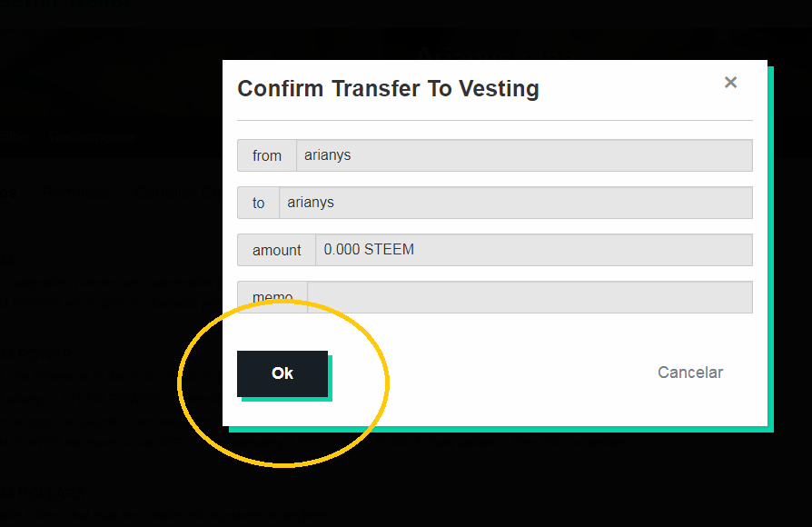Select the amount field with 0.000 STEEM
The height and width of the screenshot is (527, 812).
point(534,250)
